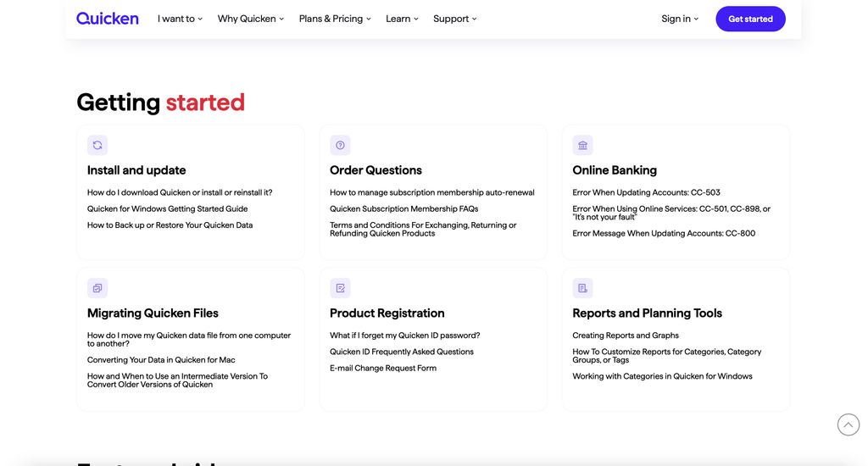Screen dimensions: 868x466
Task: Open Quicken Subscription Membership FAQs link
Action: (x=403, y=208)
